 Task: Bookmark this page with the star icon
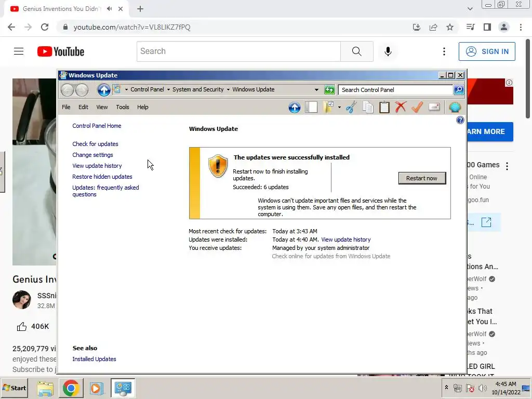click(450, 27)
